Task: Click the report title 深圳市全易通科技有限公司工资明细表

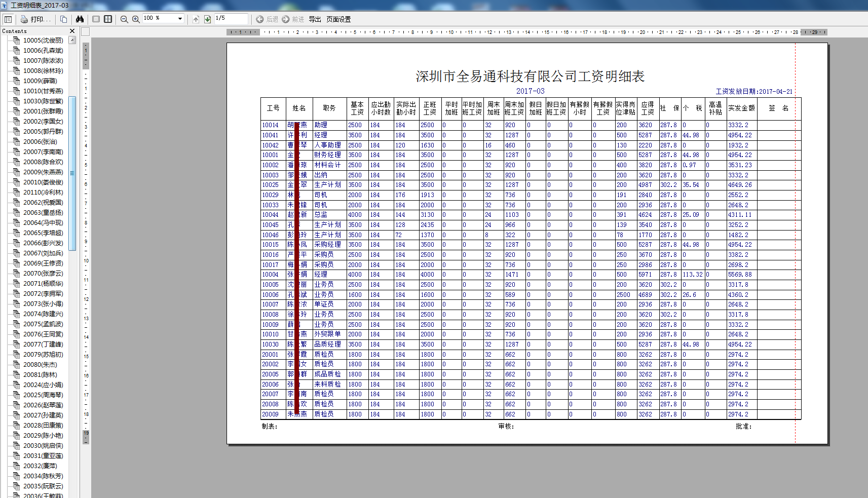Action: click(x=530, y=76)
